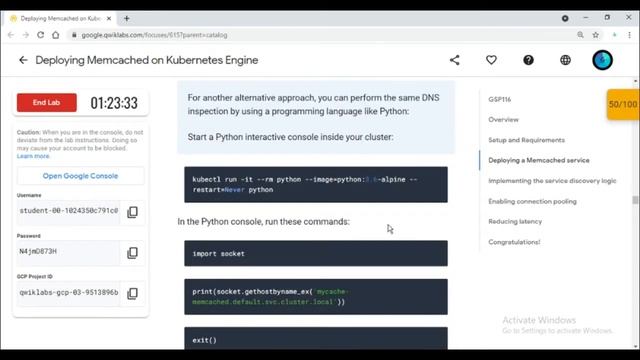The image size is (640, 360).
Task: Click the import socket code block
Action: [x=316, y=253]
